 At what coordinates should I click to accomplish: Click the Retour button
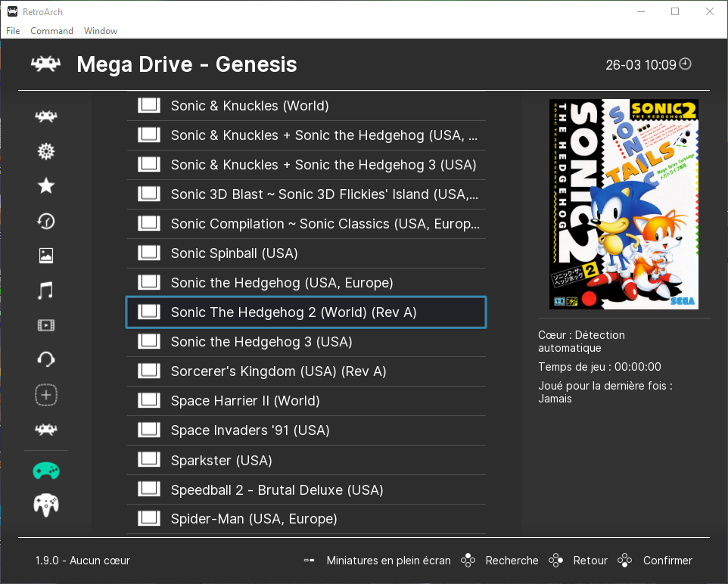[590, 561]
